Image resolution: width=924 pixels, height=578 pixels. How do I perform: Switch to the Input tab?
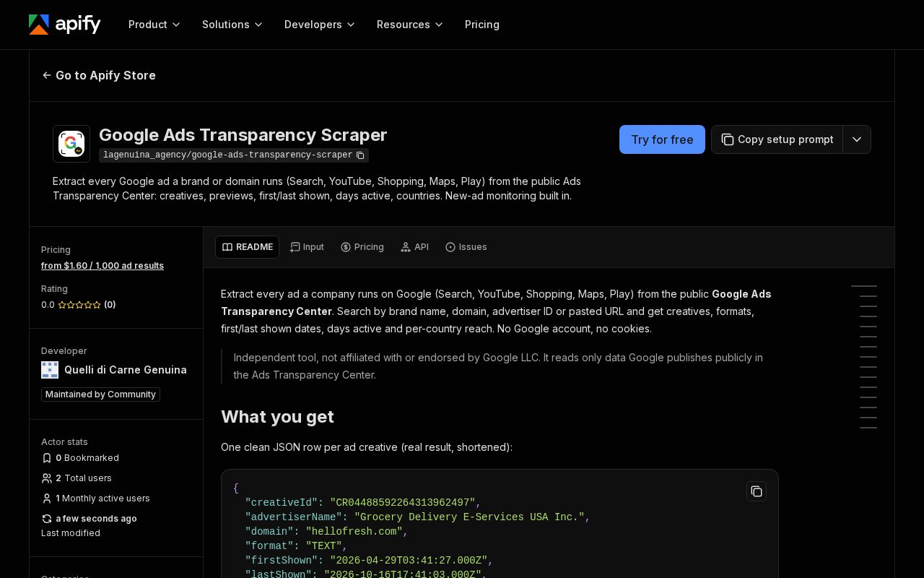(x=307, y=247)
